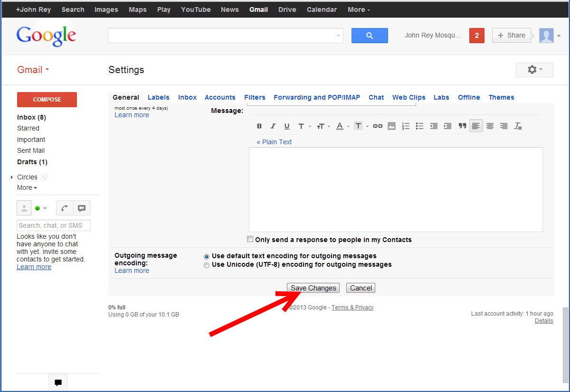Insert an image into the message
This screenshot has height=392, width=570.
click(x=391, y=126)
